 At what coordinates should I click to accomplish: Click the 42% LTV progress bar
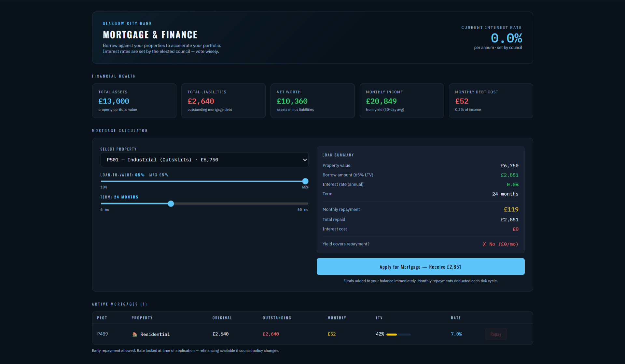point(398,334)
